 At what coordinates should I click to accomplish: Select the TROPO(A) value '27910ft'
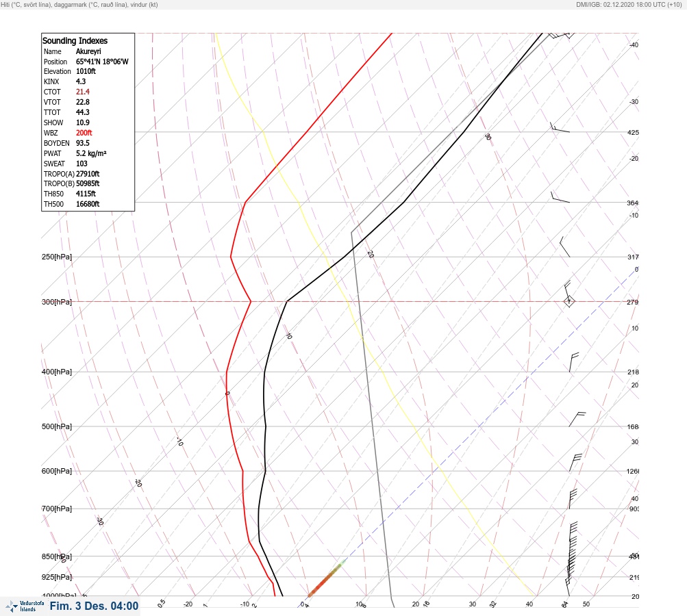coord(88,174)
